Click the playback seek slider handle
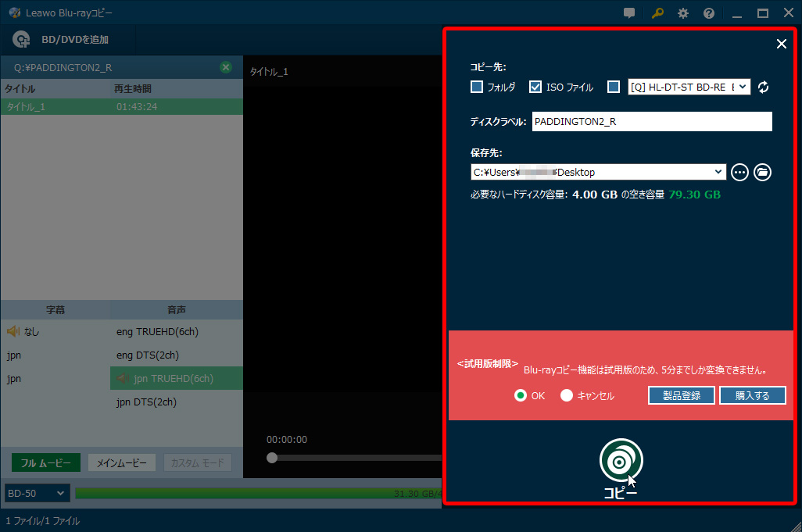This screenshot has height=532, width=802. (x=272, y=458)
